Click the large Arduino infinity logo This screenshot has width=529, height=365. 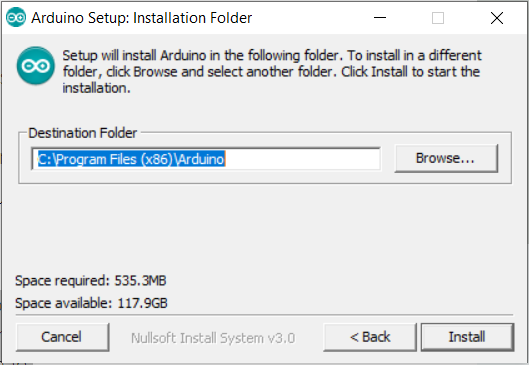pos(35,65)
